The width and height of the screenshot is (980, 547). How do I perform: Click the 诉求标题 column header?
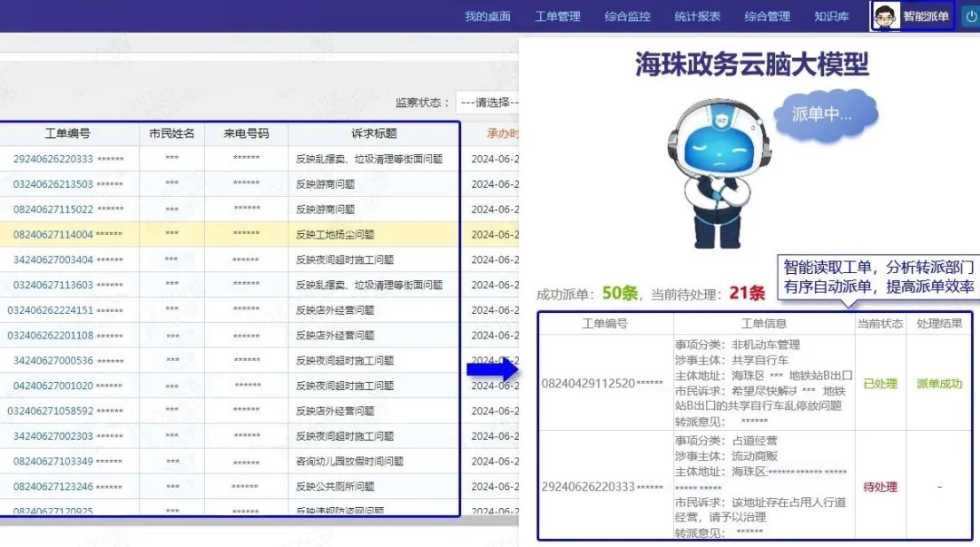[x=374, y=133]
